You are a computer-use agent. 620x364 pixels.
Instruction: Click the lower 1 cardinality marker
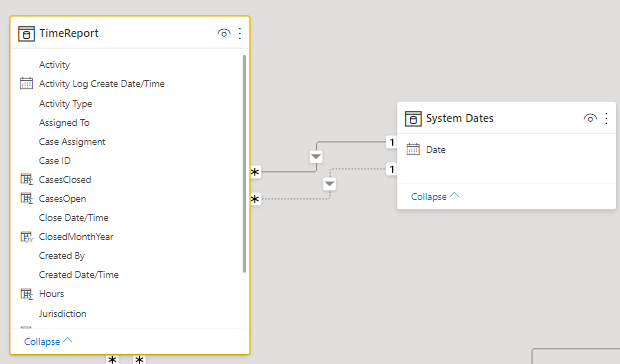[391, 170]
